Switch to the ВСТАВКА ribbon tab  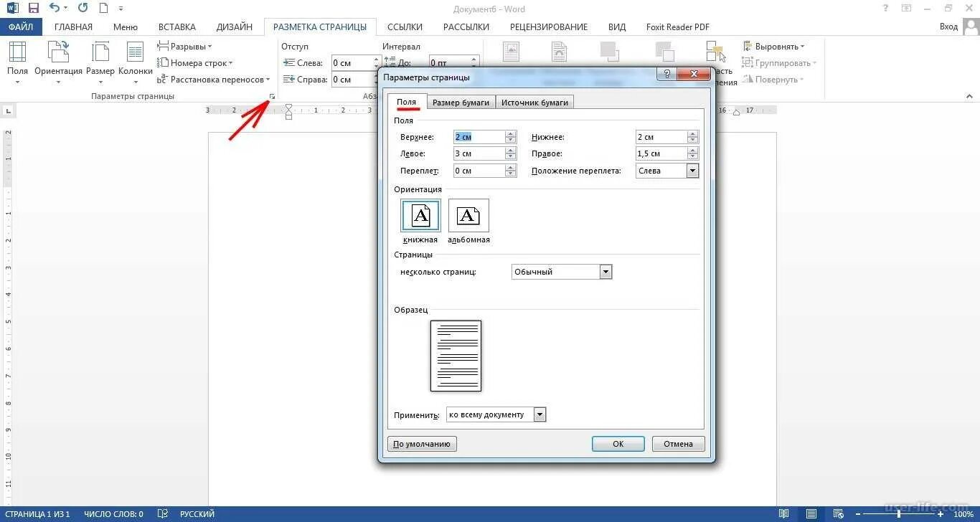point(177,27)
